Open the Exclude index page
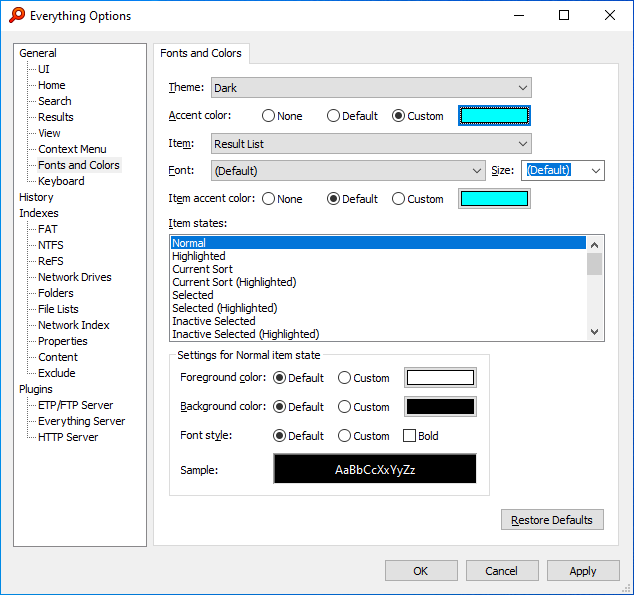634x595 pixels. click(x=57, y=373)
